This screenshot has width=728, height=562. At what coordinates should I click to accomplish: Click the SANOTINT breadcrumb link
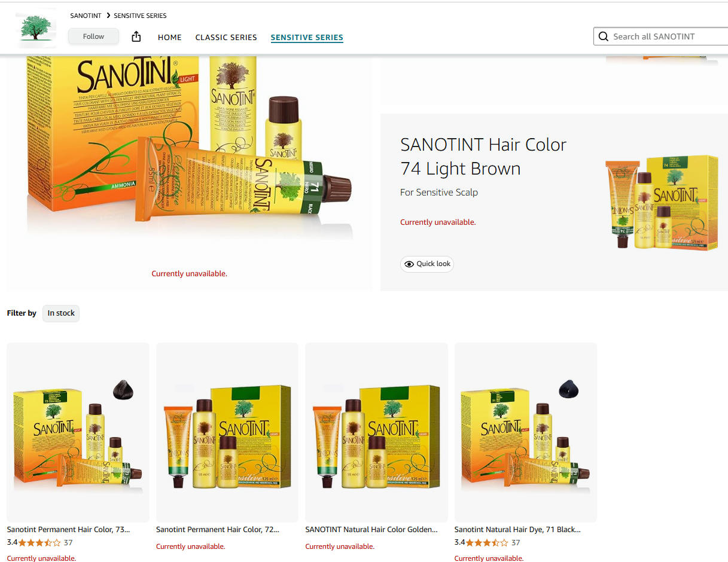[86, 16]
